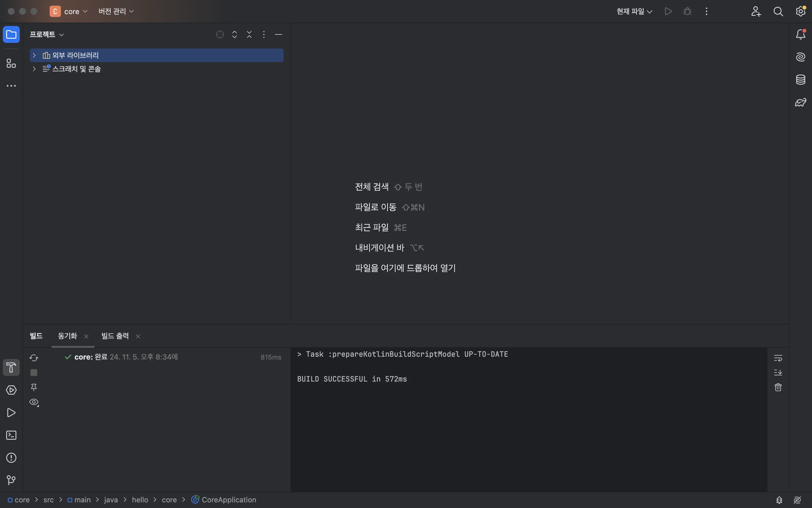Collapse all nodes in project tree
812x508 pixels.
point(249,34)
